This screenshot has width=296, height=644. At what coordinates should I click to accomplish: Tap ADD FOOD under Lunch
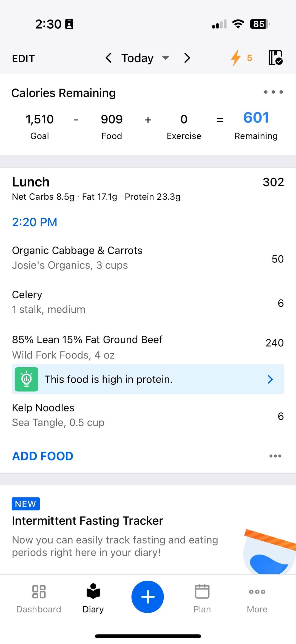click(x=43, y=456)
